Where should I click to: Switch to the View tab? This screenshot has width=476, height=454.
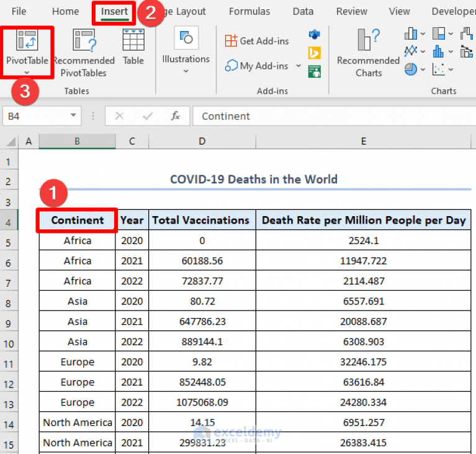coord(399,12)
